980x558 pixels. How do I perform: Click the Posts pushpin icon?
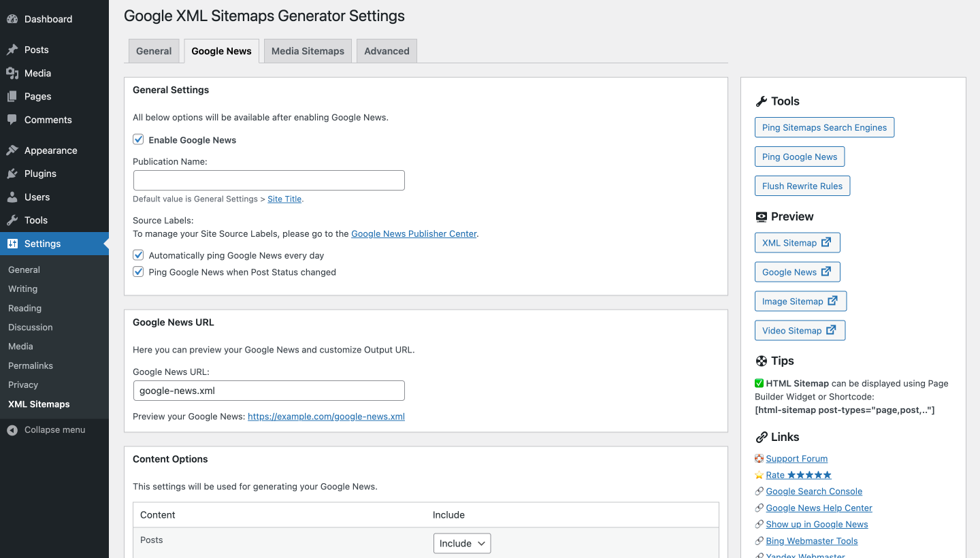coord(12,50)
